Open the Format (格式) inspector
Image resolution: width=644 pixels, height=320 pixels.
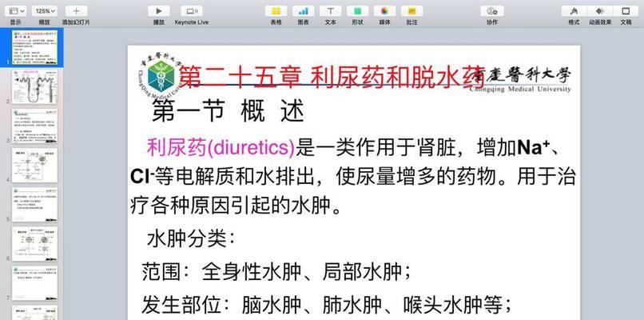coord(574,11)
